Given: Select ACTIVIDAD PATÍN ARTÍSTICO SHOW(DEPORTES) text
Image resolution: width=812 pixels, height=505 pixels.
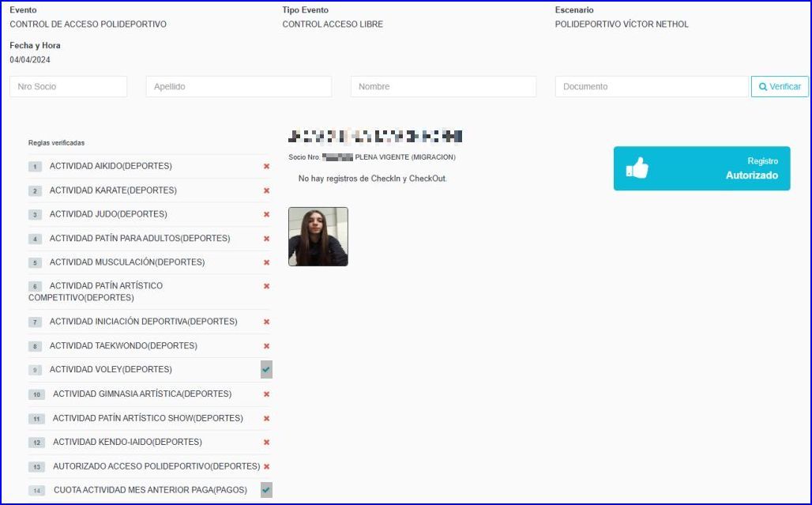Looking at the screenshot, I should [148, 419].
